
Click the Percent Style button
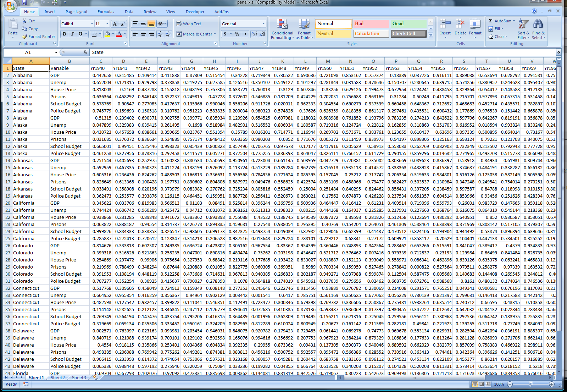237,34
